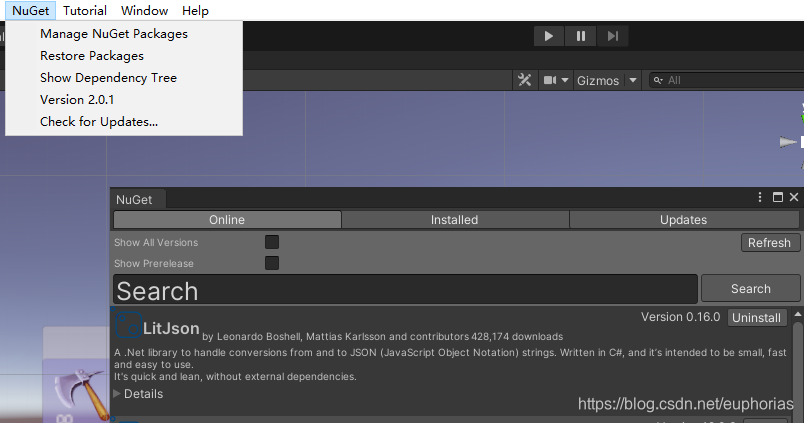804x423 pixels.
Task: Click the package Search input field
Action: [x=405, y=289]
